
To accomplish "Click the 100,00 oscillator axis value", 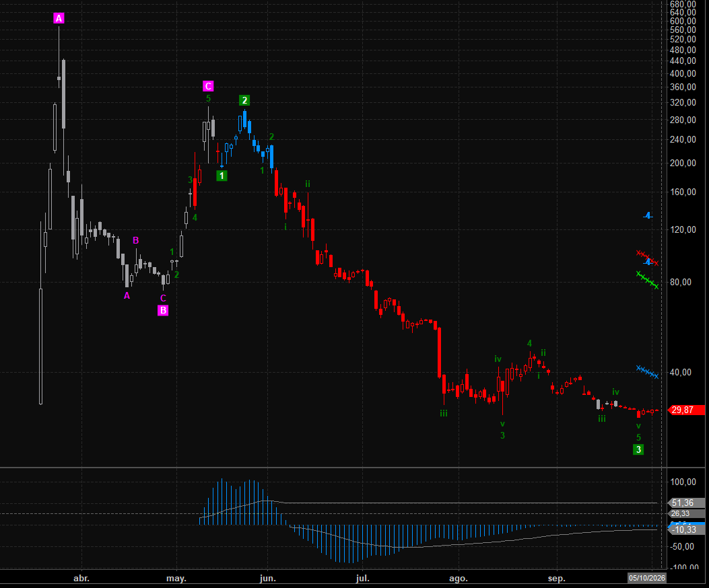I will [x=683, y=482].
